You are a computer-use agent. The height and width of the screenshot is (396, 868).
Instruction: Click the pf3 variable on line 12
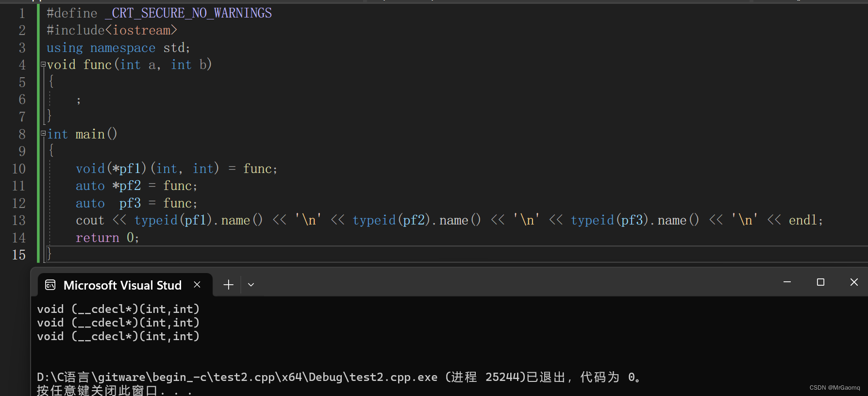[130, 203]
